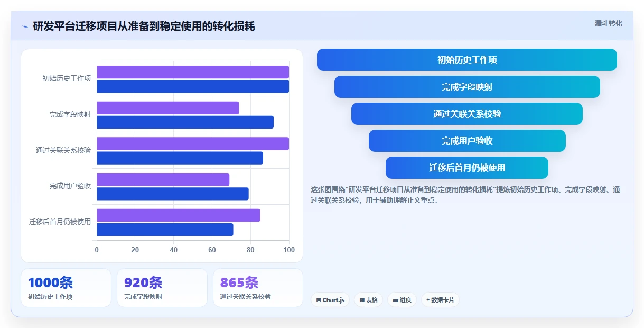Click the x-axis tick value 40
The width and height of the screenshot is (644, 328).
174,250
